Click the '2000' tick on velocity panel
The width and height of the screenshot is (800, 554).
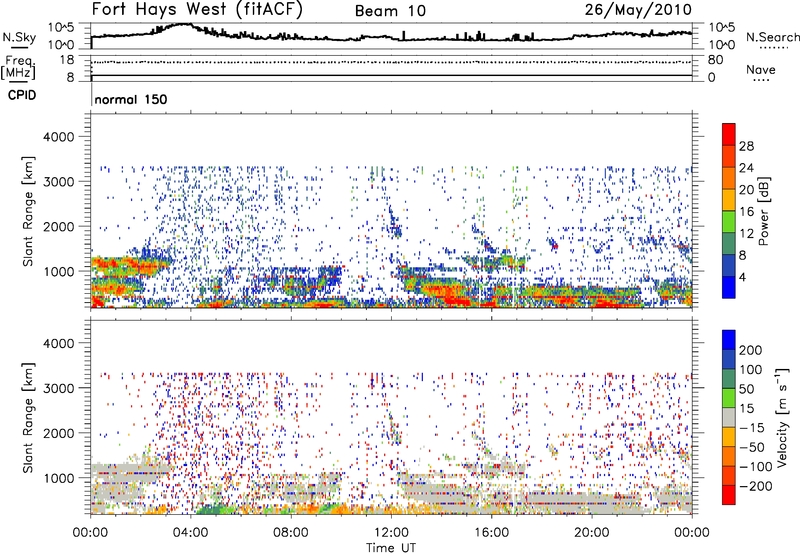[58, 433]
